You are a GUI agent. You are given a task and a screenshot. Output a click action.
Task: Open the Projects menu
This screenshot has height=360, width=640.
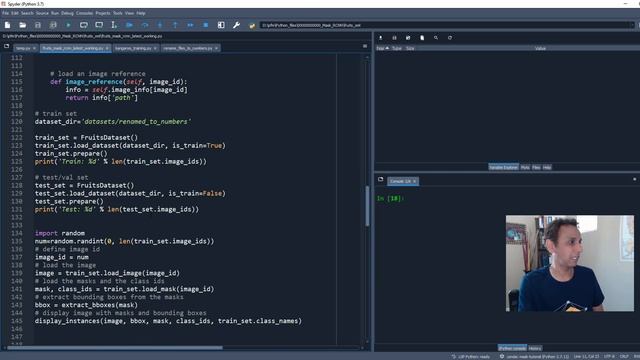pos(103,13)
